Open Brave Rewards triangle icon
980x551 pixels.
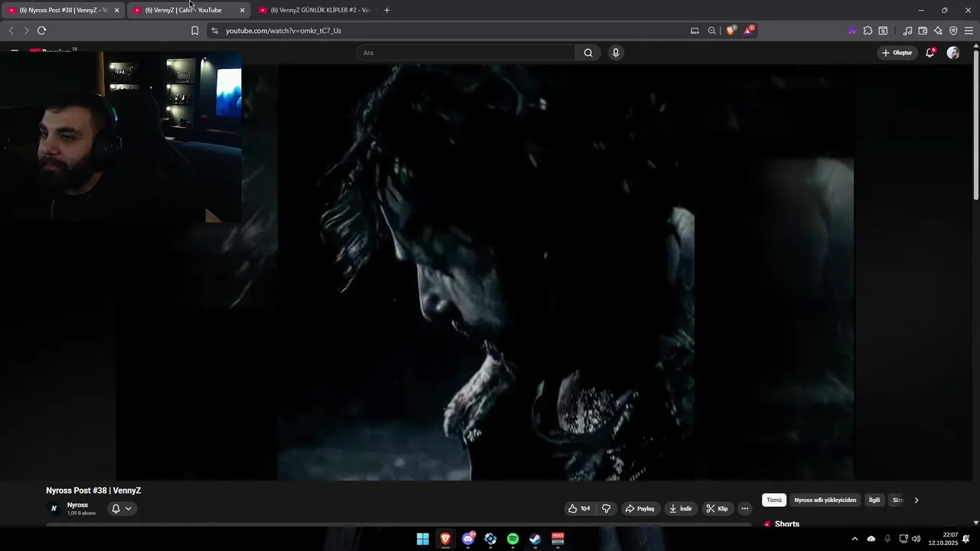point(749,31)
